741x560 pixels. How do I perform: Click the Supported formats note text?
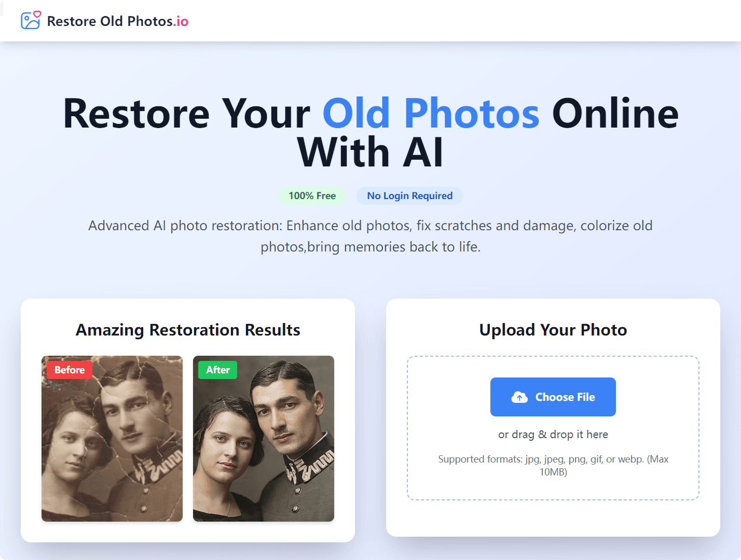pos(553,466)
